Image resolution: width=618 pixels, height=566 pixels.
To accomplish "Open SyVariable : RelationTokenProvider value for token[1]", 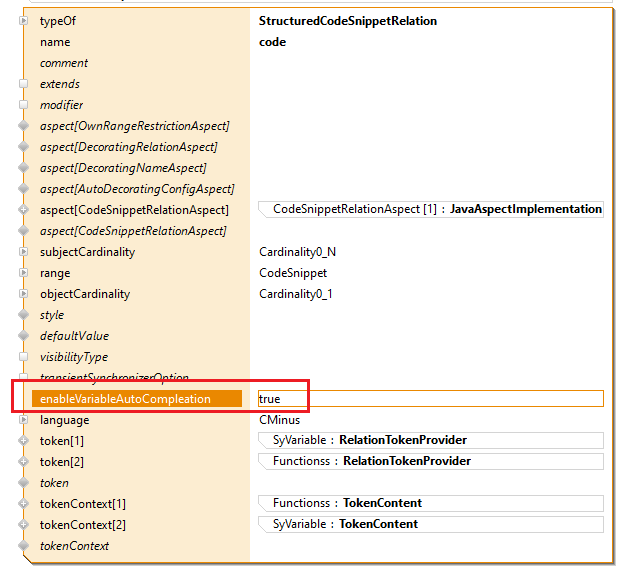I will pyautogui.click(x=369, y=440).
